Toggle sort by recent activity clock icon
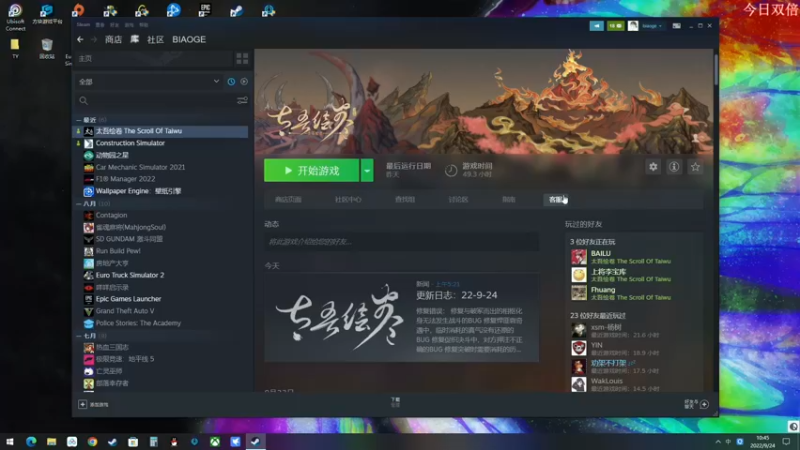The width and height of the screenshot is (800, 450). click(231, 82)
